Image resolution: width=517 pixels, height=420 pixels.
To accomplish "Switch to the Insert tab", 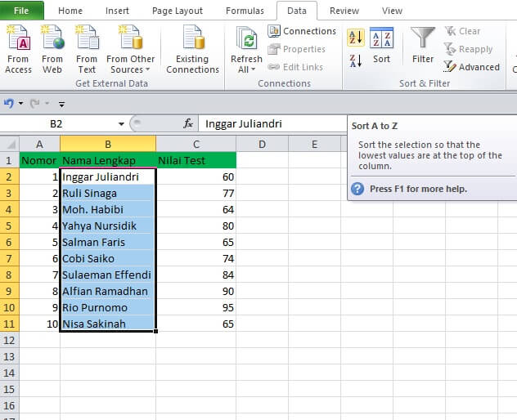I will point(117,11).
